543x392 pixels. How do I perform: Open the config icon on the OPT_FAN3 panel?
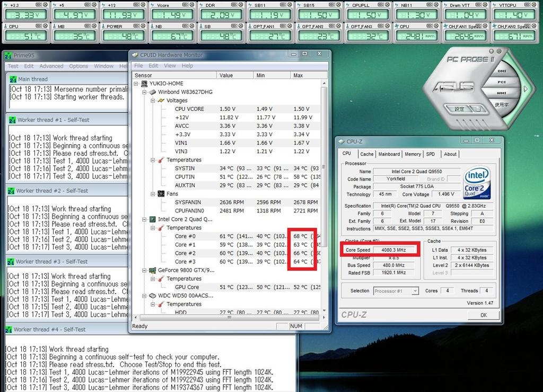tap(382, 26)
